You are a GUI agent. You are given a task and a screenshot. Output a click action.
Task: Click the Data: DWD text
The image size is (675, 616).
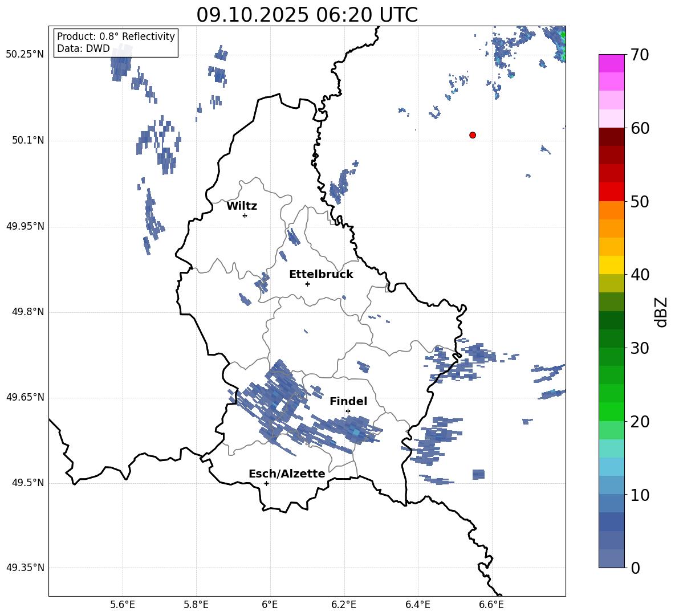click(x=83, y=48)
